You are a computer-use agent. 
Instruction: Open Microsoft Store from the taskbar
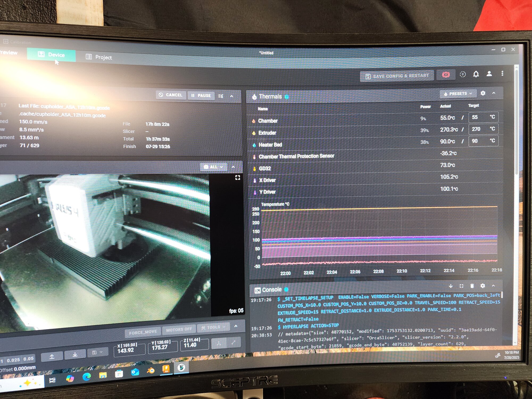click(119, 374)
